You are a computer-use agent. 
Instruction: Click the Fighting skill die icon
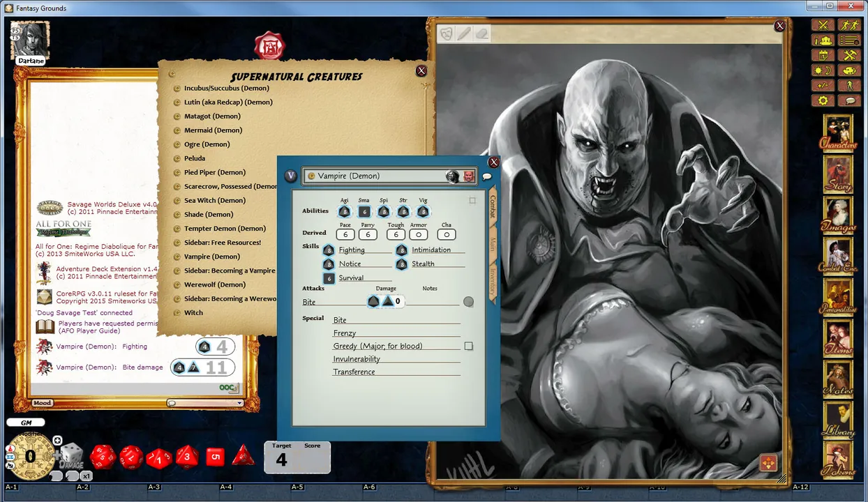coord(329,250)
